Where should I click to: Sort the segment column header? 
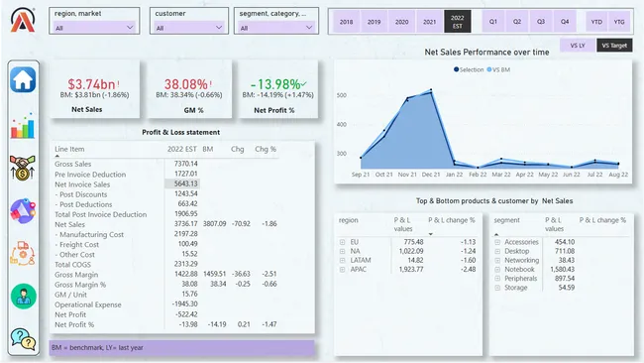[x=507, y=220]
